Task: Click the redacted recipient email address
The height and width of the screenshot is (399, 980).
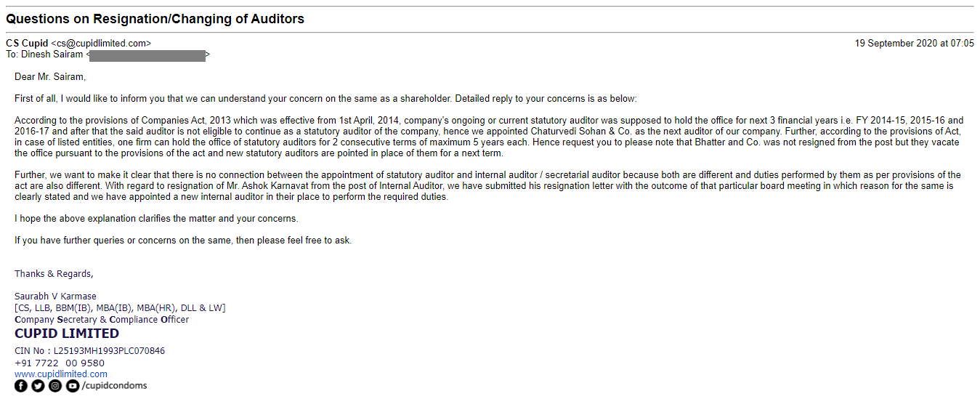Action: point(147,55)
